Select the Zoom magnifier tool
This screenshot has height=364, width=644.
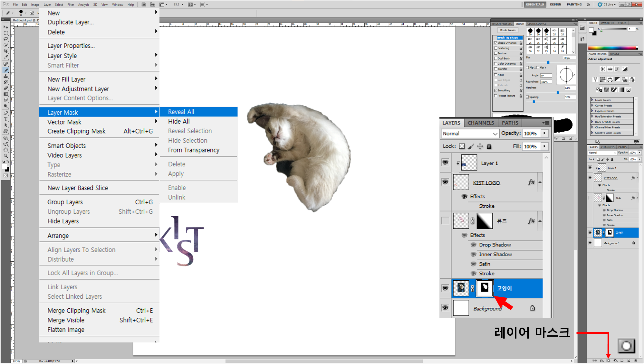6,156
